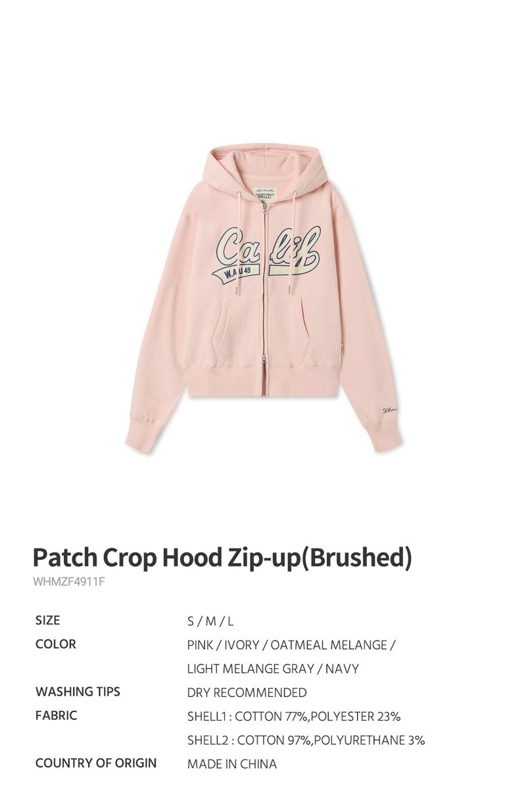Screen dimensions: 526x812
Task: Click the embroidered script on sleeve cuff
Action: pyautogui.click(x=391, y=411)
